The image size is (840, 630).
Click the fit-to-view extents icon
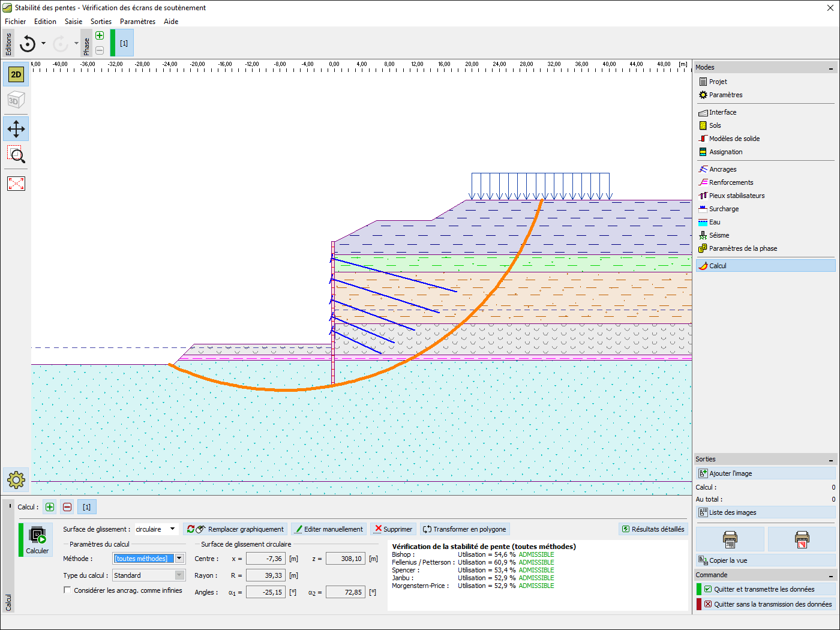(x=16, y=184)
